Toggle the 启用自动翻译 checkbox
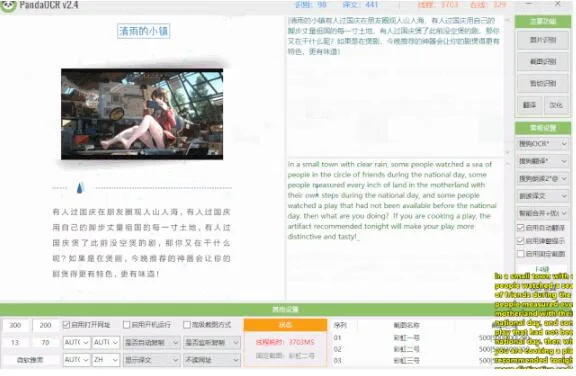 coord(521,228)
